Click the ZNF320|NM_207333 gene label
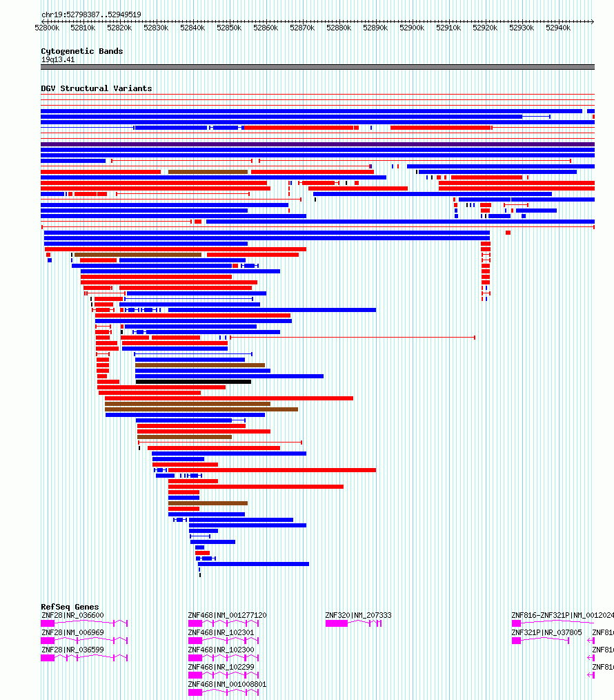Viewport: 614px width, 700px height. point(358,615)
